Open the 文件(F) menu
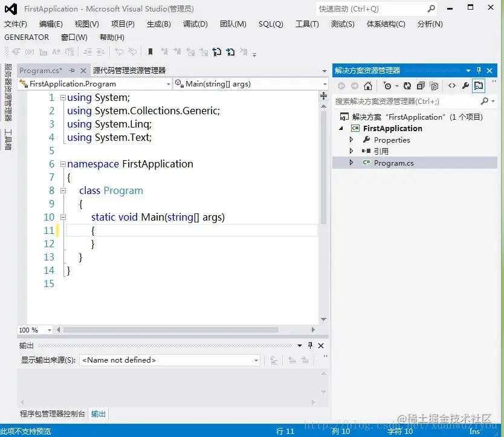The height and width of the screenshot is (437, 504). coord(16,24)
